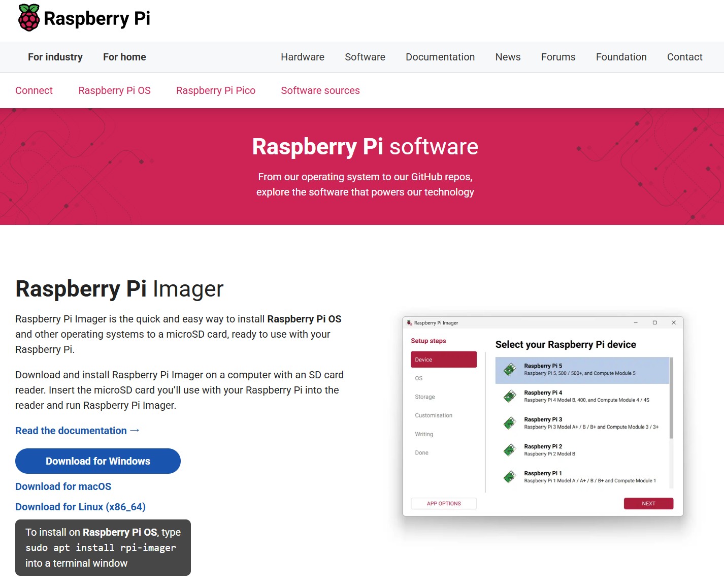Click the Raspberry Pi 5 board icon

(510, 370)
